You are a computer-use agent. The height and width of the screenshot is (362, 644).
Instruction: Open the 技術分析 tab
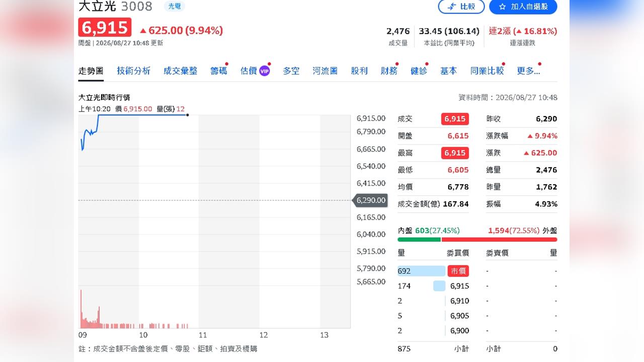click(134, 71)
